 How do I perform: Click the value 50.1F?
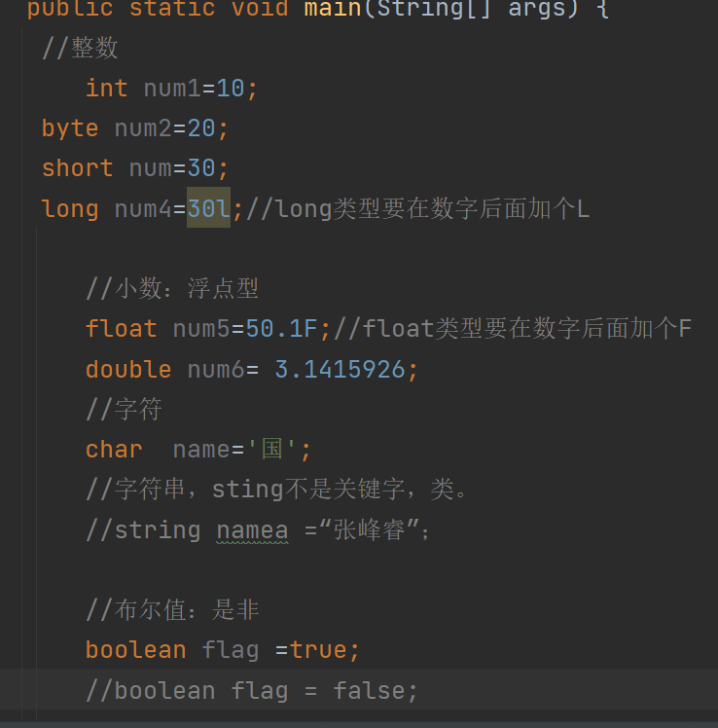281,328
